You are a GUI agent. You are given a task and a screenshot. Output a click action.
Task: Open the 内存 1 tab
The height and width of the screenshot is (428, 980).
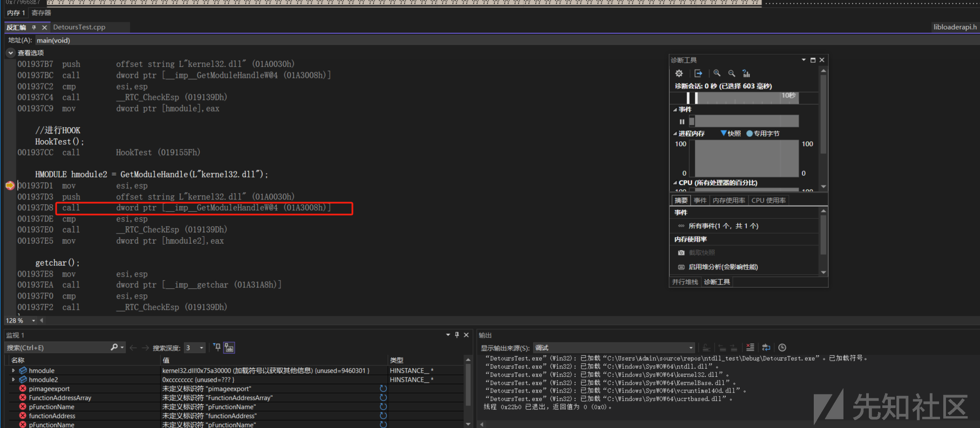[16, 12]
